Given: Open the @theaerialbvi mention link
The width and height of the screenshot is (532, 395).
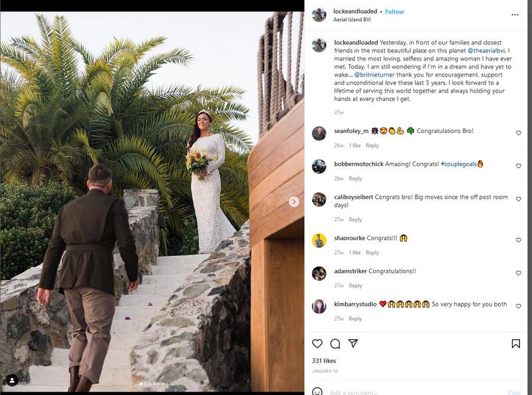Looking at the screenshot, I should [488, 50].
